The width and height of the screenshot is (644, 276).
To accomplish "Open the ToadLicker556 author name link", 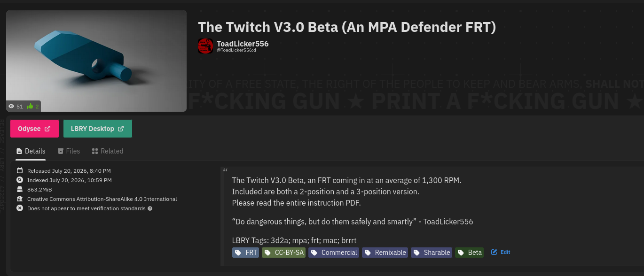I will tap(243, 44).
